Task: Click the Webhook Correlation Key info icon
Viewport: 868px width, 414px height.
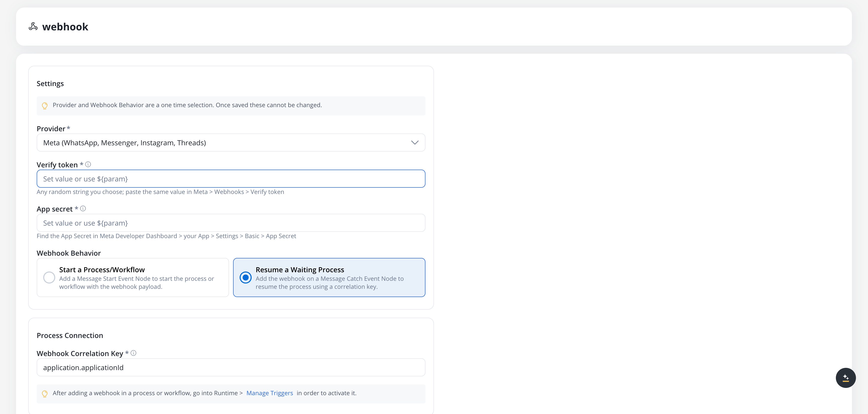Action: [x=133, y=353]
